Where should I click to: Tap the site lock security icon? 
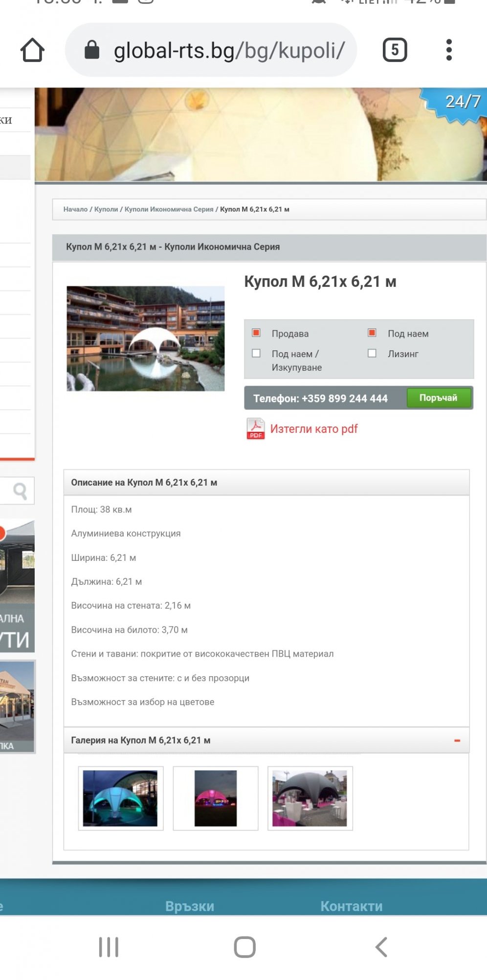coord(92,50)
